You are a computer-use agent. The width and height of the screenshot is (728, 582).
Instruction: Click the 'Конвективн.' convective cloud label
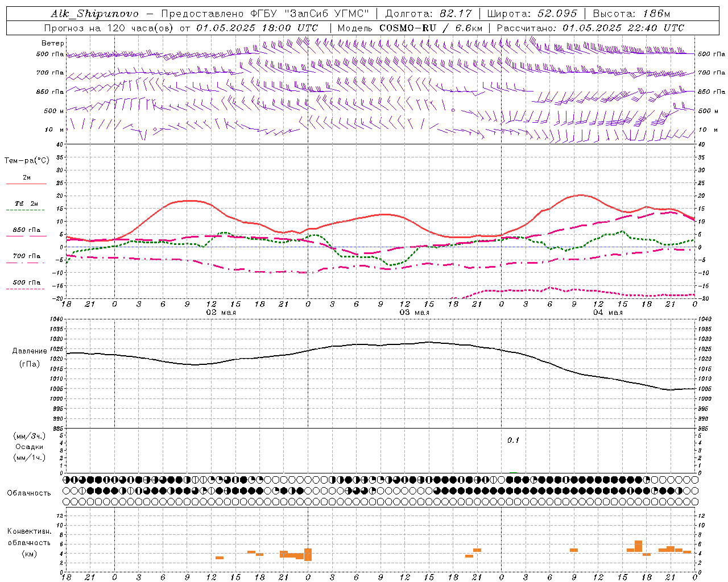pyautogui.click(x=30, y=531)
